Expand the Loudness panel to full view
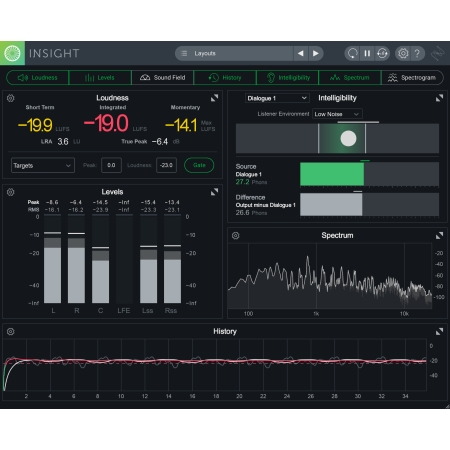The height and width of the screenshot is (450, 450). tap(214, 98)
